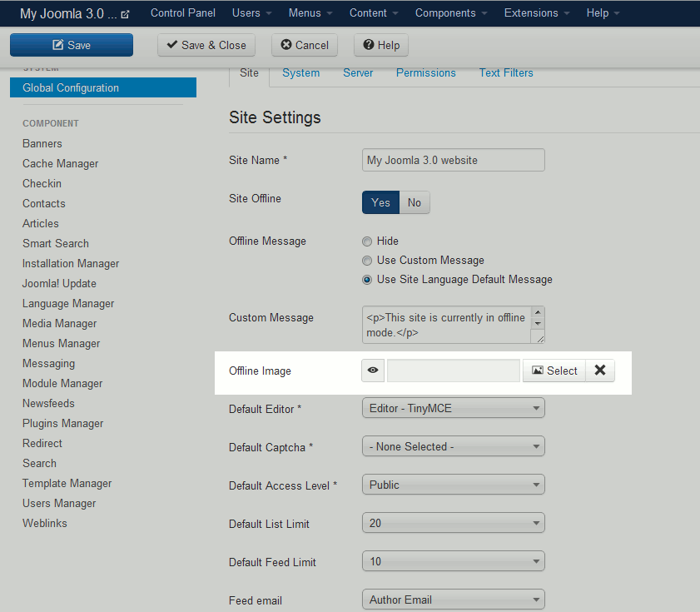Open Users Manager settings
The width and height of the screenshot is (700, 612).
[x=59, y=504]
